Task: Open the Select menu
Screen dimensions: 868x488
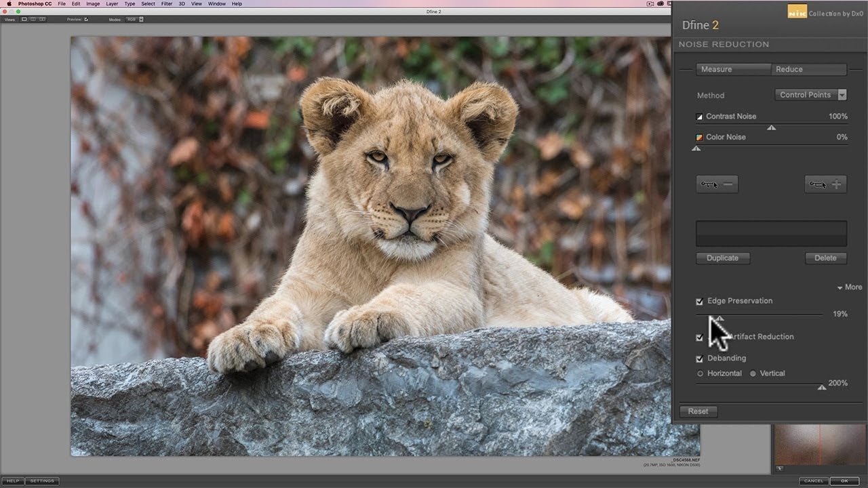Action: click(x=148, y=4)
